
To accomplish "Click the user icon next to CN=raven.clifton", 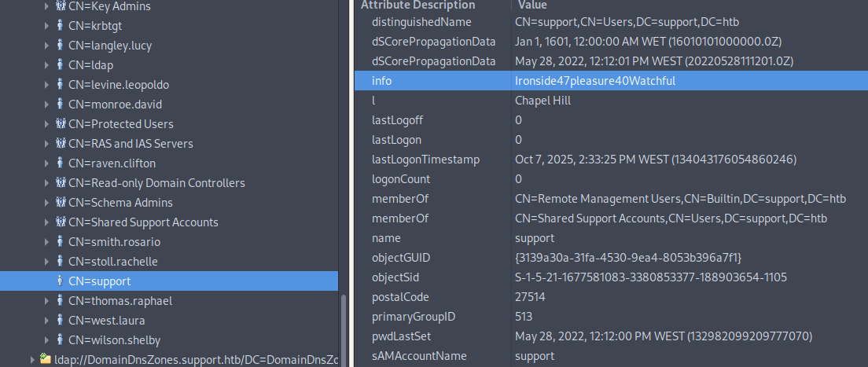I will (x=61, y=163).
